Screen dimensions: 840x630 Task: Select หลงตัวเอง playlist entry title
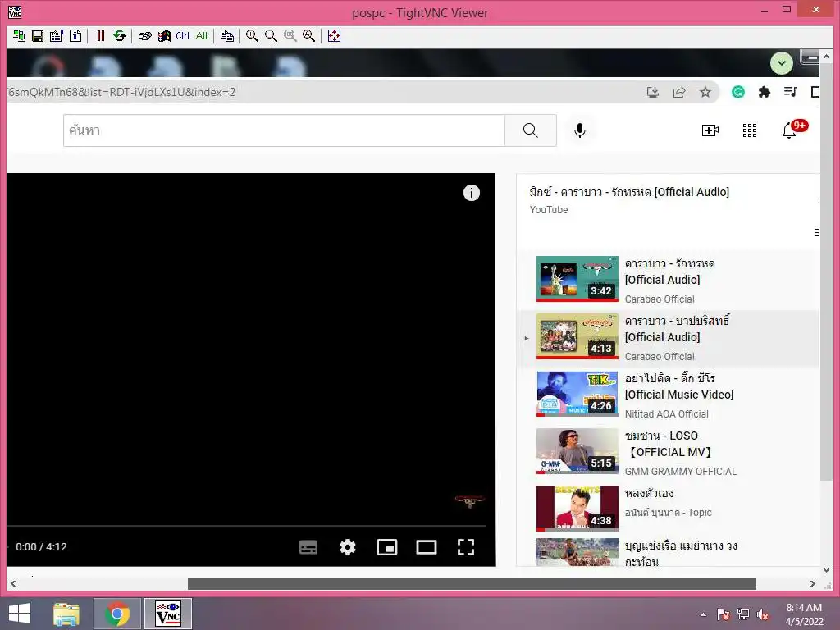(x=650, y=493)
